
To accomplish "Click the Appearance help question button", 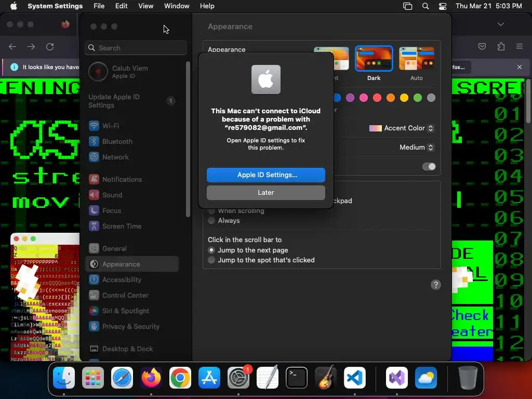I will click(436, 285).
